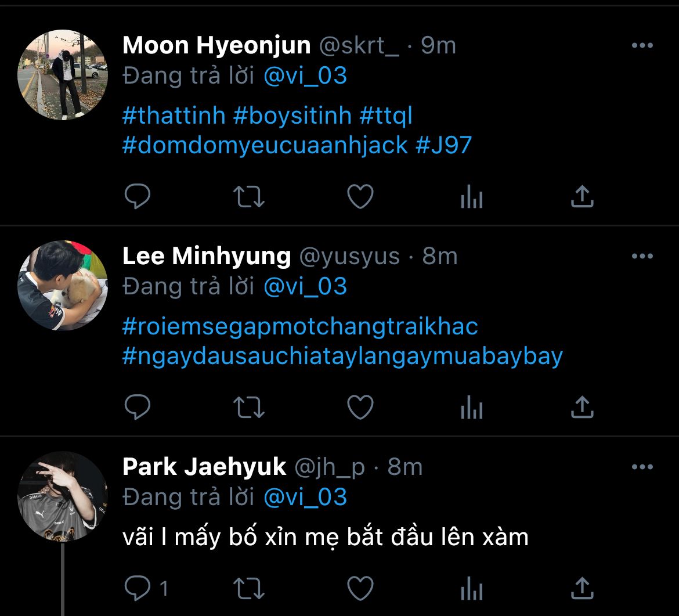Viewport: 679px width, 616px height.
Task: Open more options for Lee Minhyung's tweet
Action: 642,256
